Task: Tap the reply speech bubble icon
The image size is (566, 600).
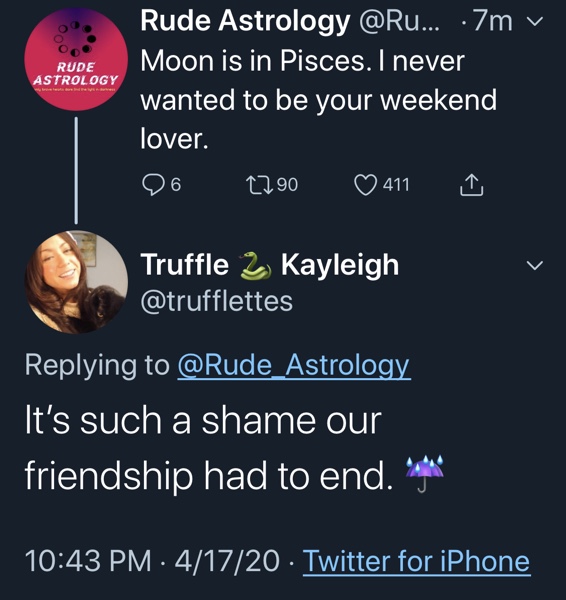Action: click(153, 185)
